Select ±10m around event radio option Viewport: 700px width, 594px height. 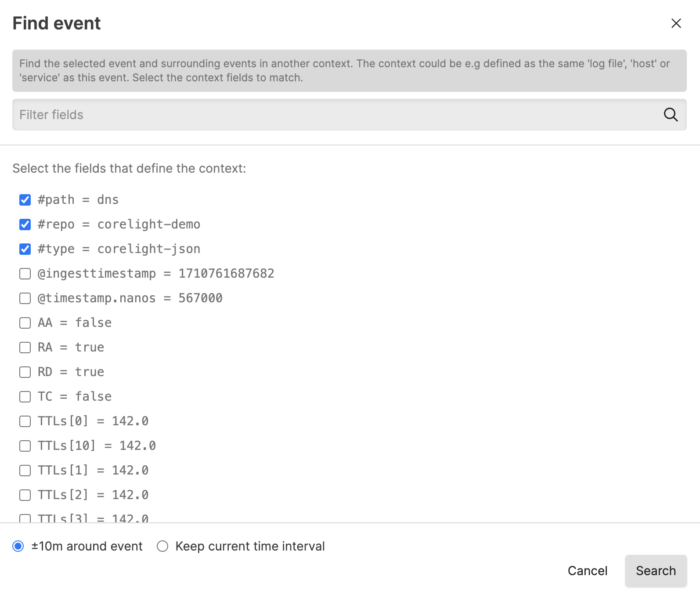[18, 546]
